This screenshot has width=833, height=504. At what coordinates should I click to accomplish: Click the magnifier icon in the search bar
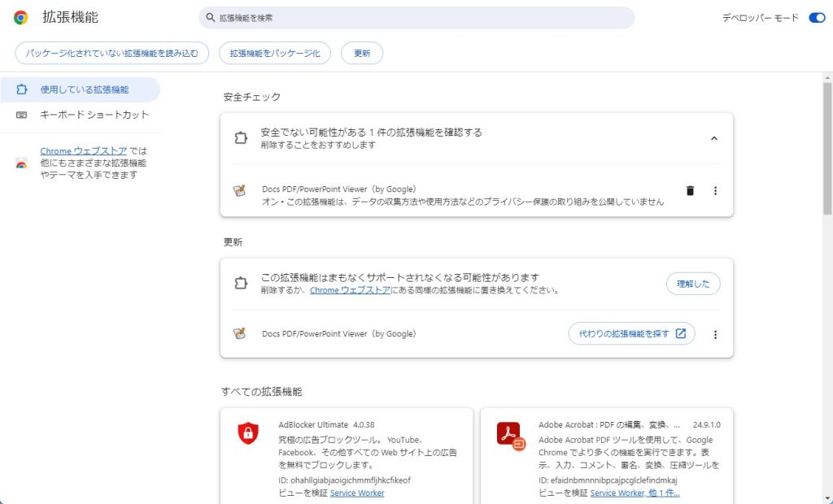pyautogui.click(x=211, y=18)
